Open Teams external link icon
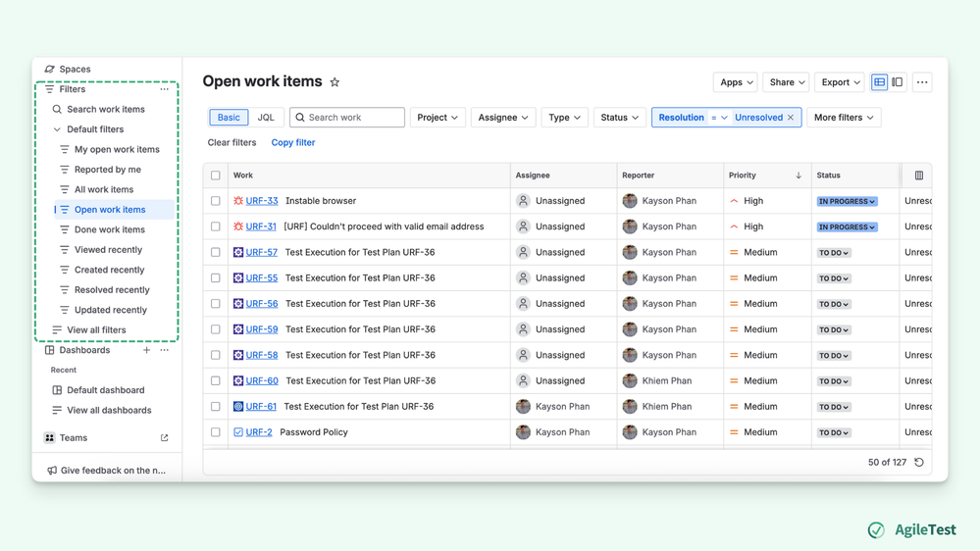Image resolution: width=980 pixels, height=551 pixels. coord(165,438)
